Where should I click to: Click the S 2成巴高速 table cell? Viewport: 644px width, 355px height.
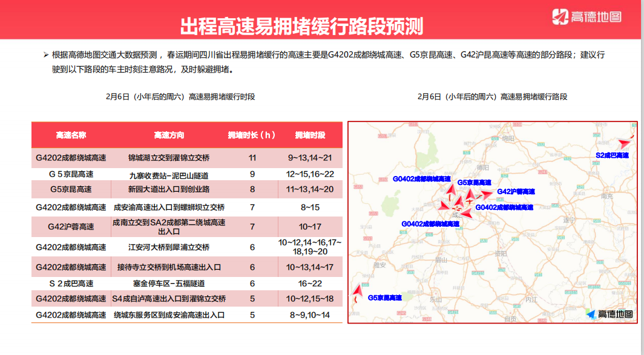click(x=71, y=283)
